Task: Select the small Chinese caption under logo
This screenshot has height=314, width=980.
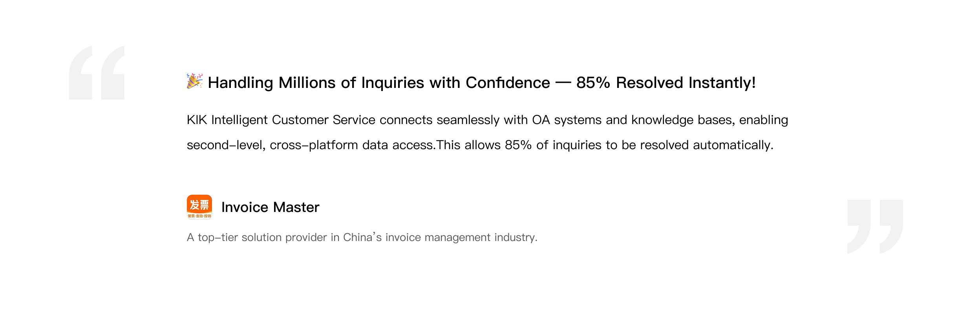Action: (x=199, y=216)
